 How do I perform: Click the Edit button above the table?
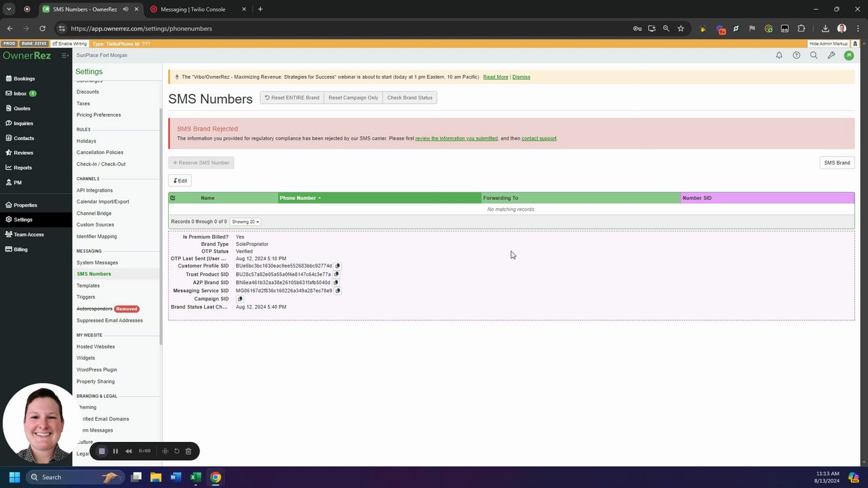point(180,181)
